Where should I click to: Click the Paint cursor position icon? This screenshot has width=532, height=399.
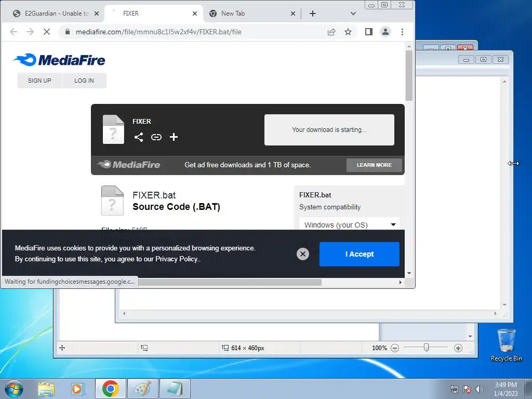62,348
